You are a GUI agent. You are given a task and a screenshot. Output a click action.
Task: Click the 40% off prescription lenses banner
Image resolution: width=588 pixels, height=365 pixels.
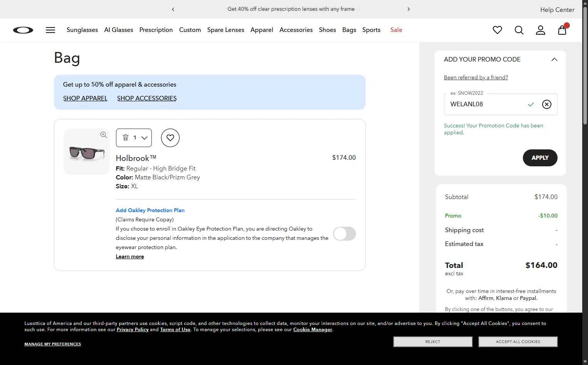point(291,9)
